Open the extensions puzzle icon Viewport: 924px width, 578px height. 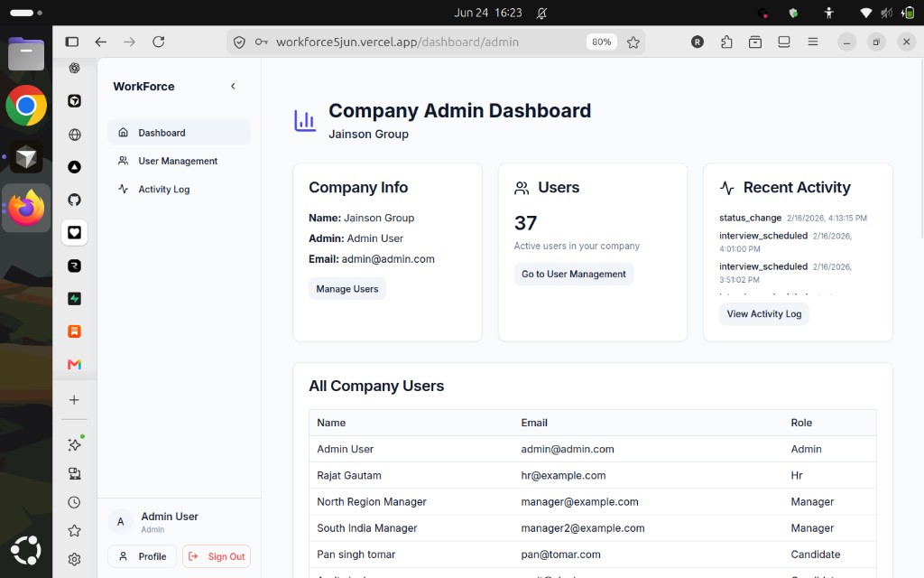(x=726, y=42)
